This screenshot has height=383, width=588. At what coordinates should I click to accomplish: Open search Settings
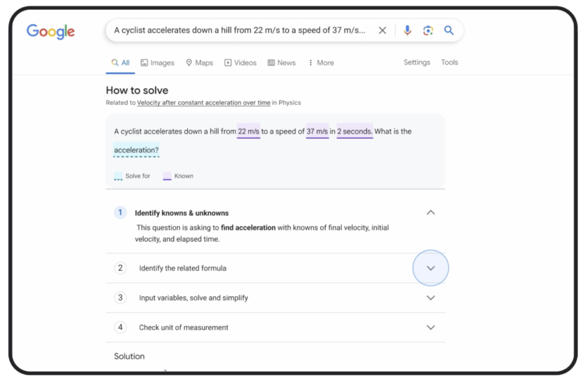[416, 62]
